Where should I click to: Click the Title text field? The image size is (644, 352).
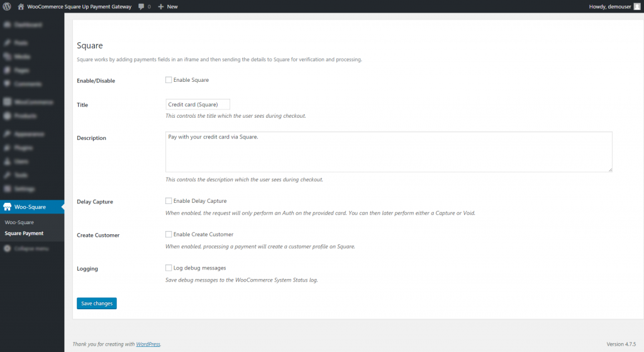pos(197,105)
